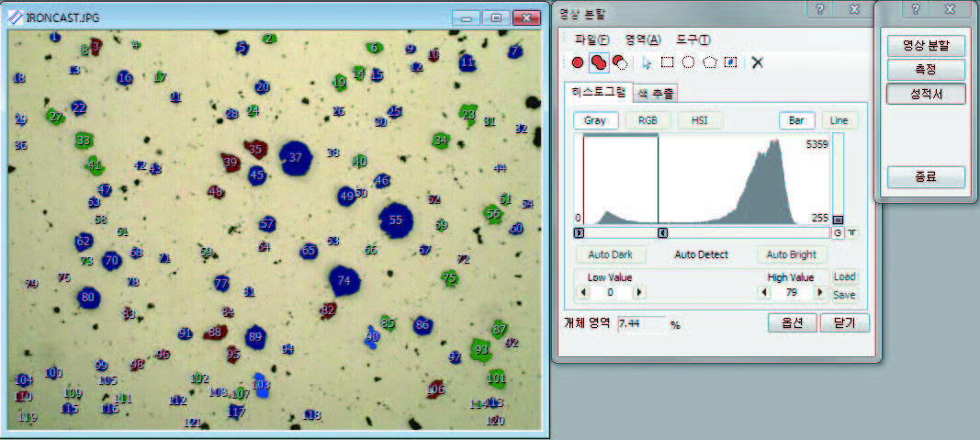The height and width of the screenshot is (440, 980).
Task: Select the arrow pointer tool
Action: pyautogui.click(x=647, y=62)
